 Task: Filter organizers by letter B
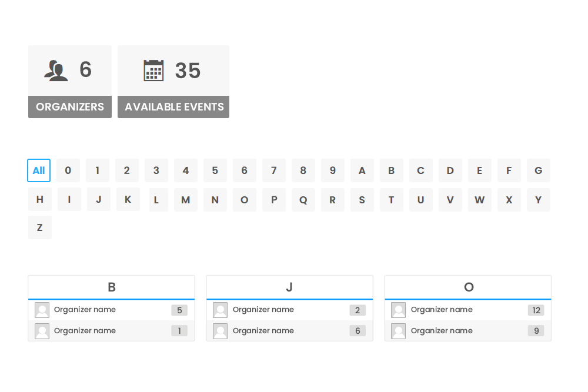(x=392, y=170)
